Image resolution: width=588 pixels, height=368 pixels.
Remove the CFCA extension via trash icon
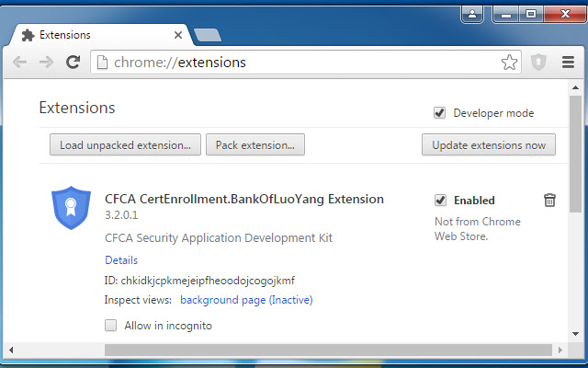(x=549, y=201)
